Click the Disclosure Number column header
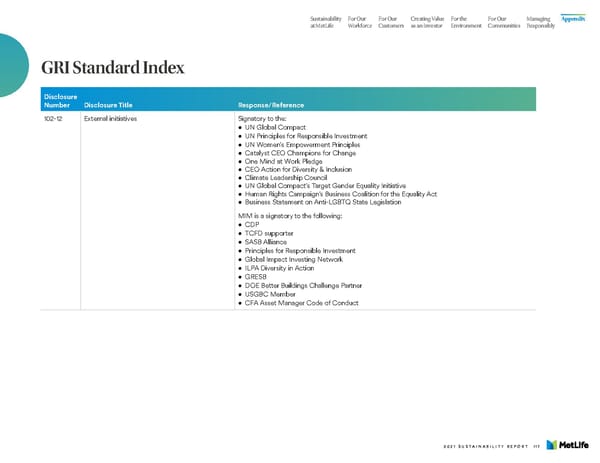Viewport: 600px width, 463px height. 59,98
